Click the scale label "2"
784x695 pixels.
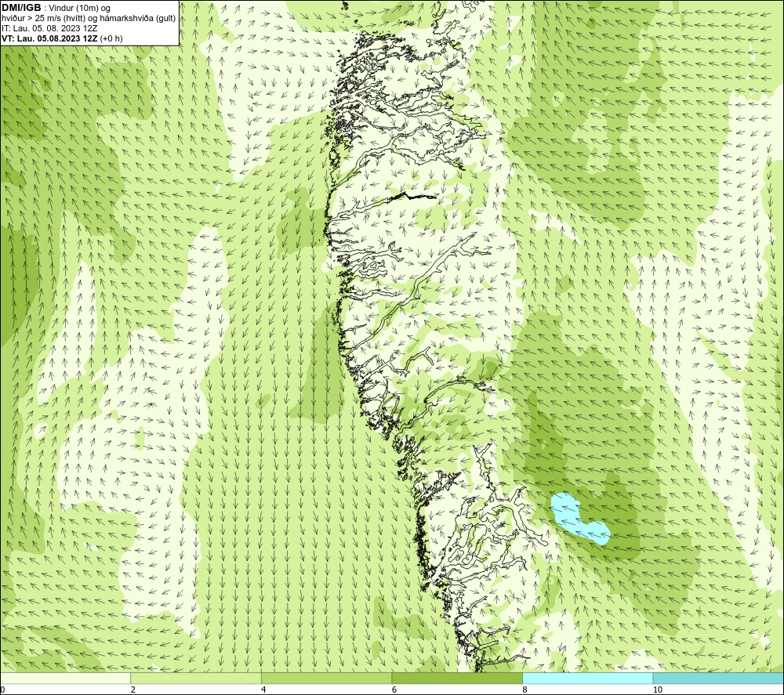pyautogui.click(x=133, y=690)
